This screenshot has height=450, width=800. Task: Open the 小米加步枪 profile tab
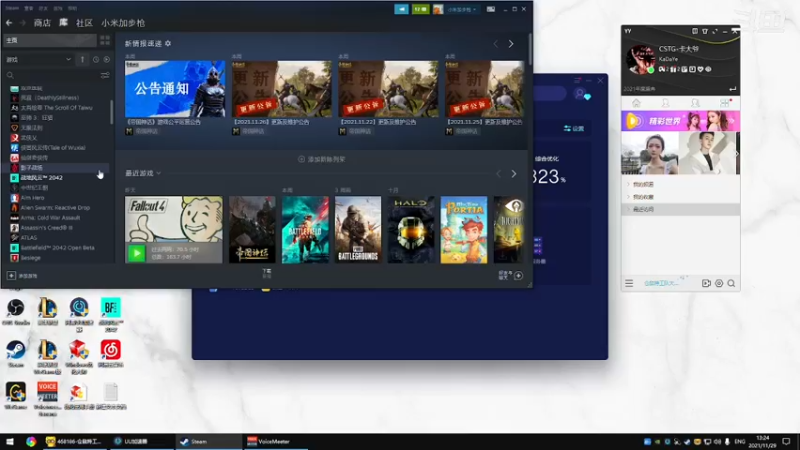tap(123, 23)
